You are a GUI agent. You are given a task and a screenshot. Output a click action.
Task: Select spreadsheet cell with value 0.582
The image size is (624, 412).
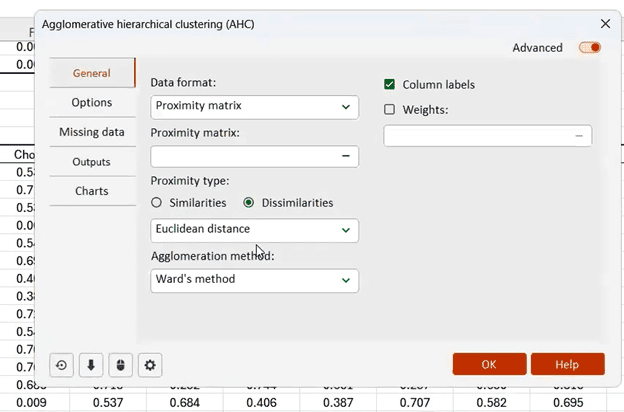491,403
